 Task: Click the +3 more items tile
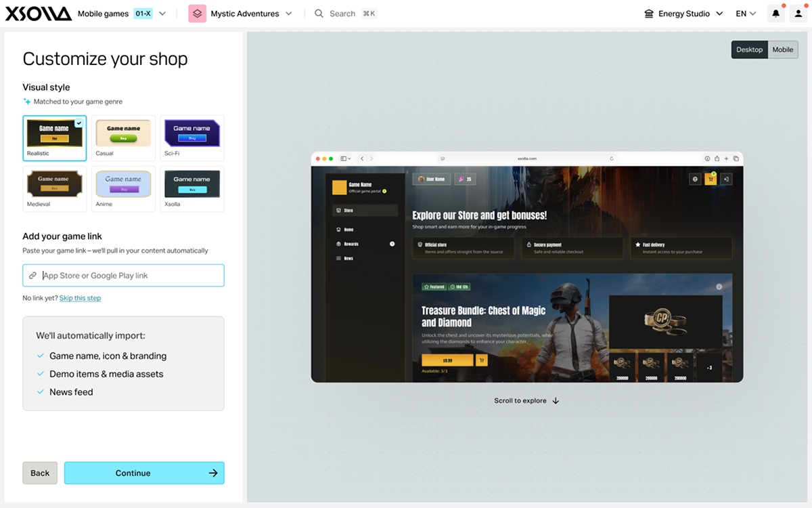pyautogui.click(x=709, y=368)
